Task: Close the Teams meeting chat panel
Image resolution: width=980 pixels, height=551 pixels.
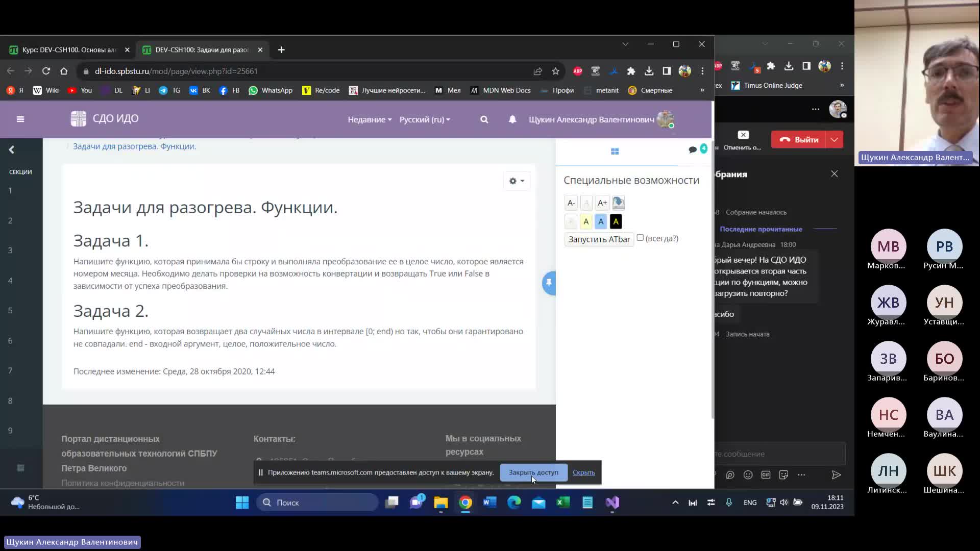Action: [x=835, y=174]
